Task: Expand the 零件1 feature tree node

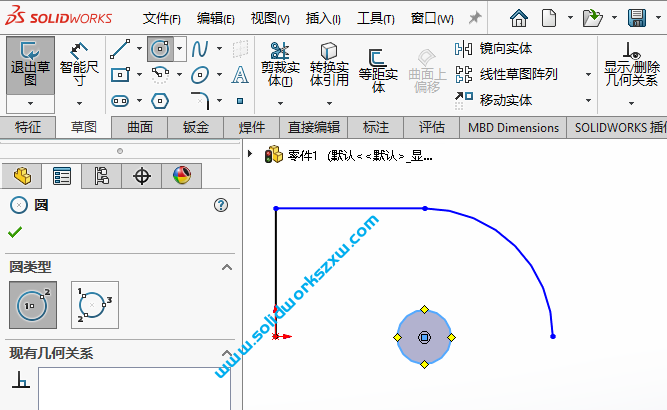Action: pyautogui.click(x=250, y=155)
